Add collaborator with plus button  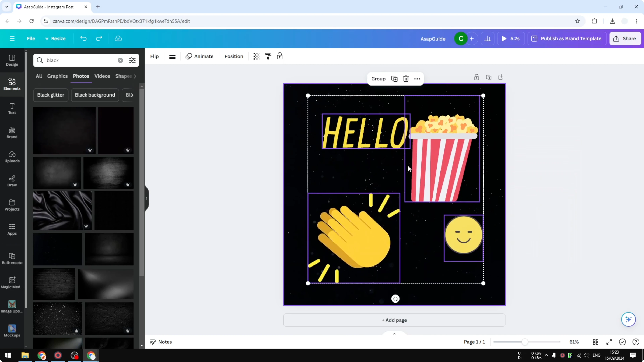[x=471, y=38]
